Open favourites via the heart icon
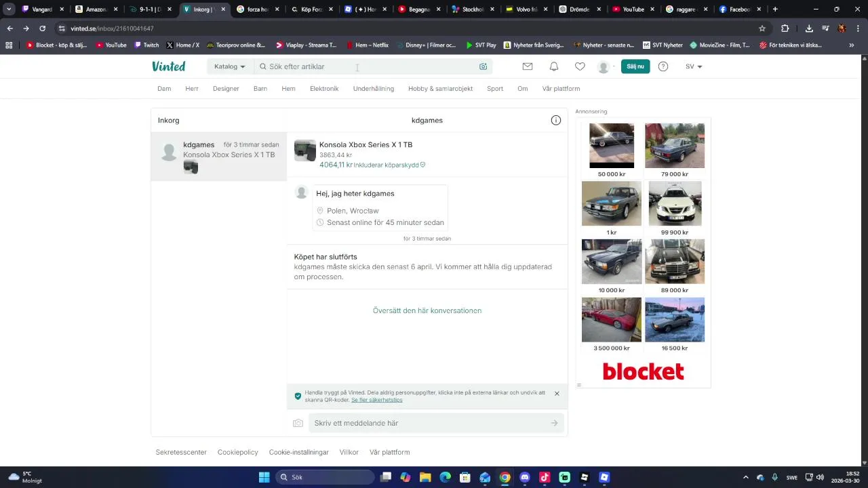Screen dimensions: 868x488 point(580,66)
